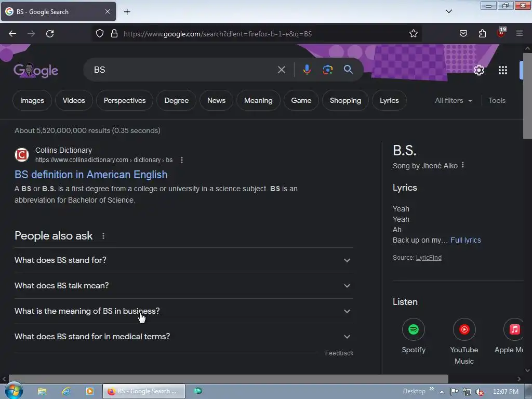Expand "What does BS stand for in medical terms?"
The height and width of the screenshot is (399, 532).
(x=183, y=337)
